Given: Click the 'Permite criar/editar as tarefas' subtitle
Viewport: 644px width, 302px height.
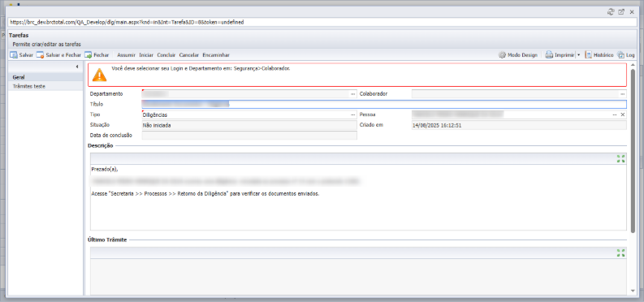Looking at the screenshot, I should tap(46, 44).
